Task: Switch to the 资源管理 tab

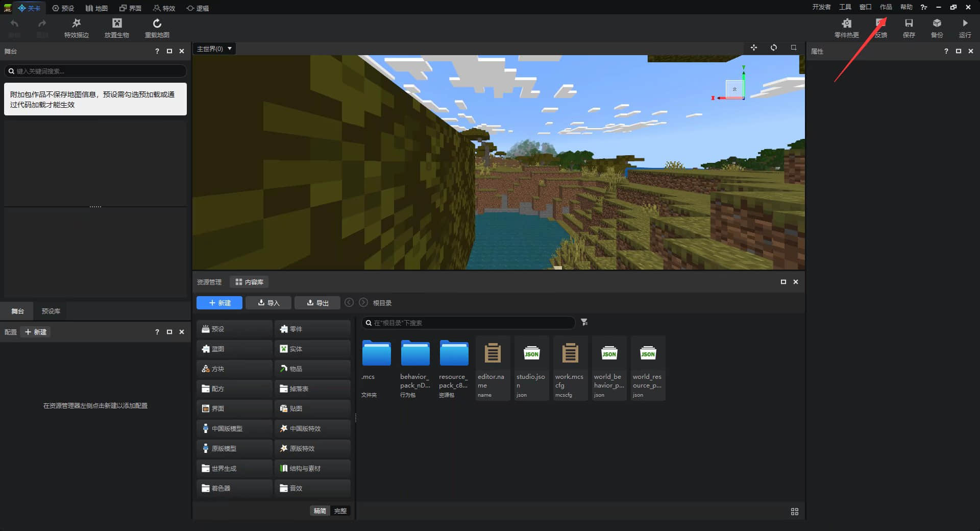Action: click(209, 282)
